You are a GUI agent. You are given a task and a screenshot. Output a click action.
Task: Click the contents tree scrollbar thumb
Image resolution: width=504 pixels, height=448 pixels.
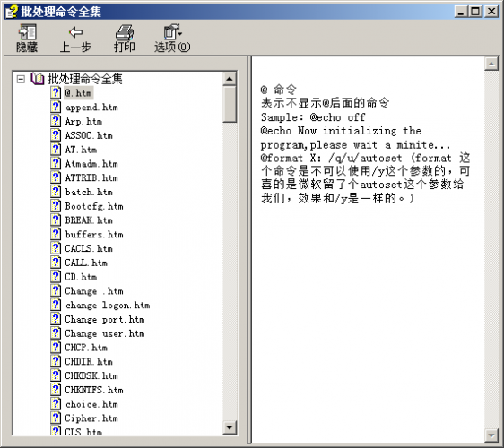coord(230,104)
